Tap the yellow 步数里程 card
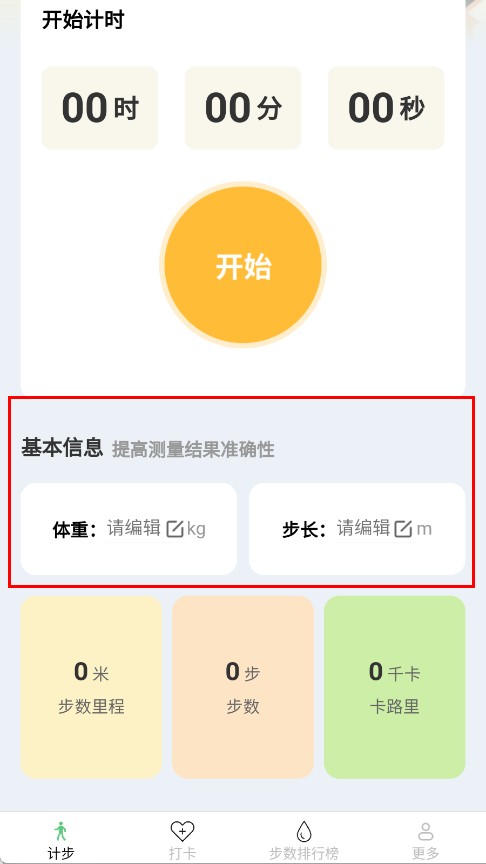The width and height of the screenshot is (486, 864). point(91,687)
